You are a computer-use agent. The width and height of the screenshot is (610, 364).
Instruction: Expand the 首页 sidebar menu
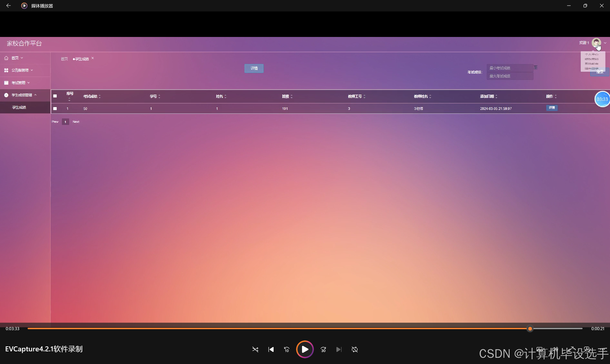point(25,58)
